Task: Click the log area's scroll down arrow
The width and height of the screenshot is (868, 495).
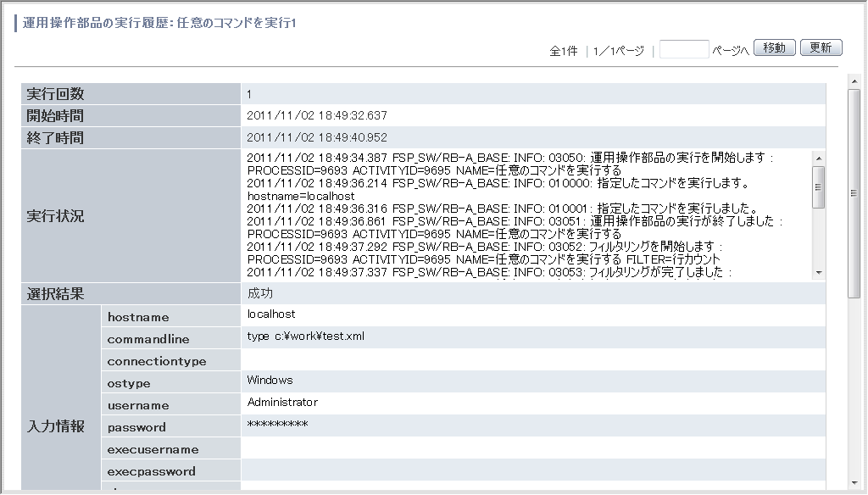Action: [x=818, y=273]
